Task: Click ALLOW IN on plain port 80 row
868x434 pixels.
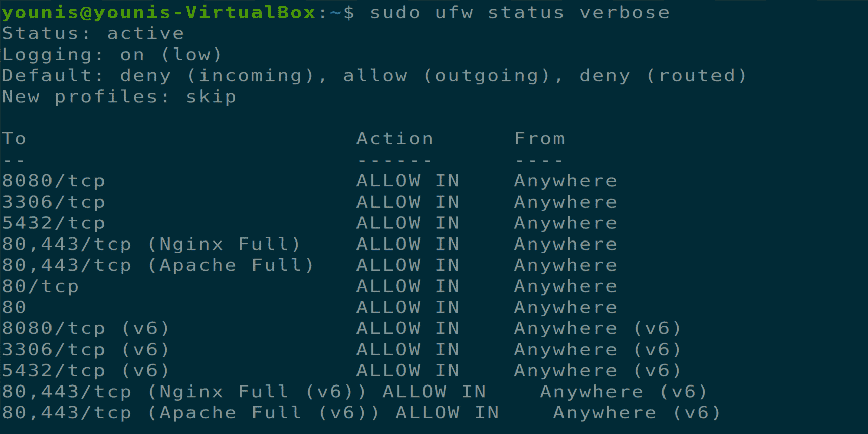Action: click(408, 307)
